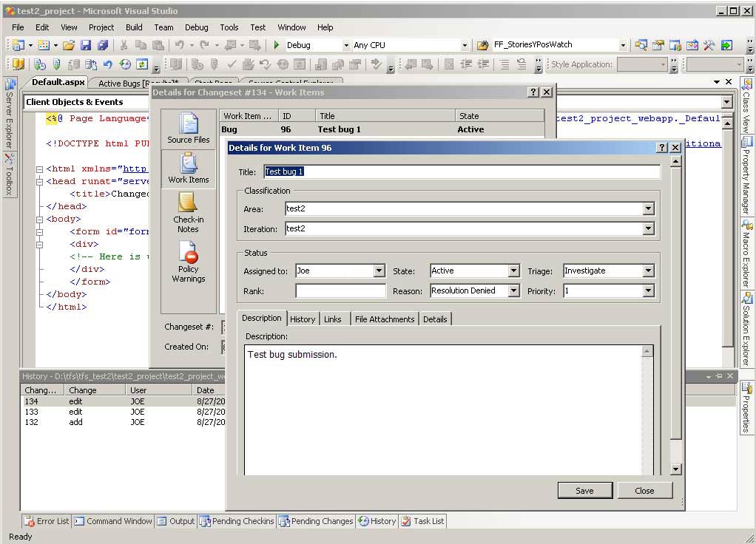The height and width of the screenshot is (544, 756).
Task: Select changeset 132 add row
Action: 123,422
